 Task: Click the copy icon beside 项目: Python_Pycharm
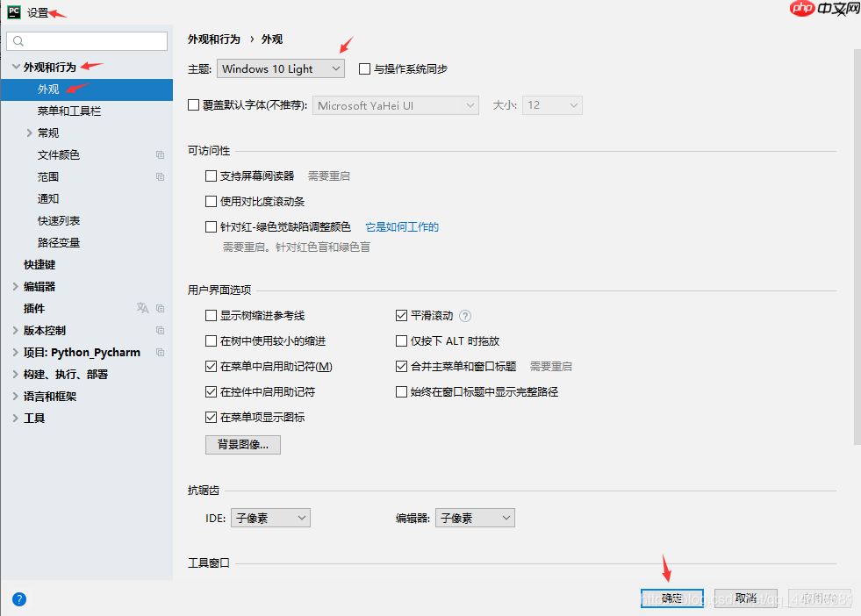point(160,353)
